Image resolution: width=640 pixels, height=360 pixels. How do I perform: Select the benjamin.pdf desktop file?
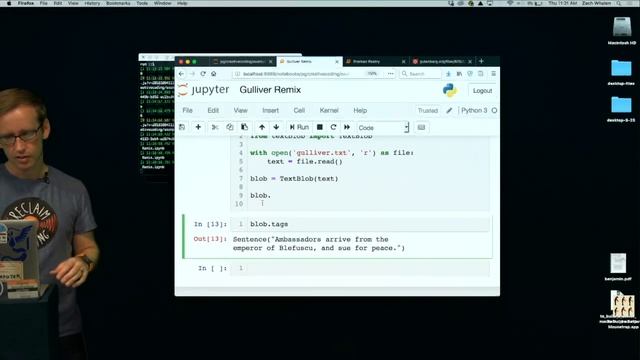[618, 267]
